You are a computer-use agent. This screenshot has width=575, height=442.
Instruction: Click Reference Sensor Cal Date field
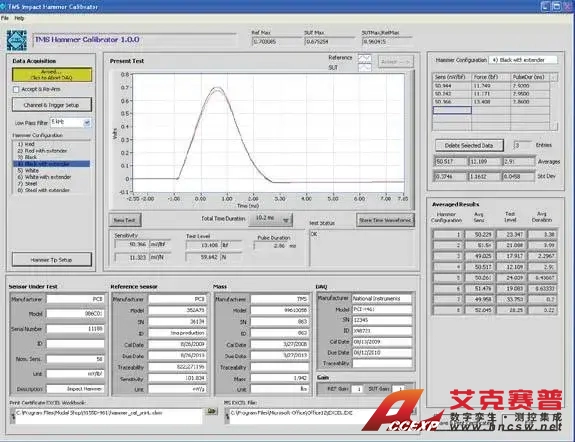point(178,345)
